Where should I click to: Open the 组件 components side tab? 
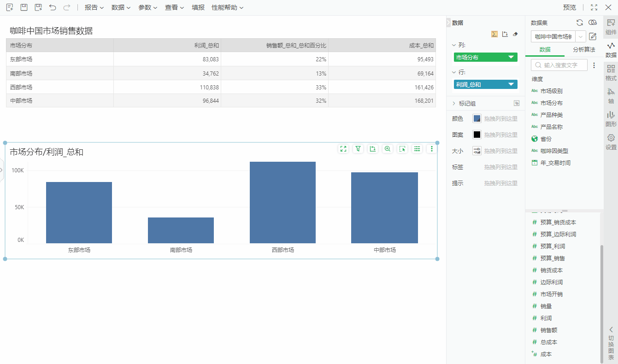611,27
